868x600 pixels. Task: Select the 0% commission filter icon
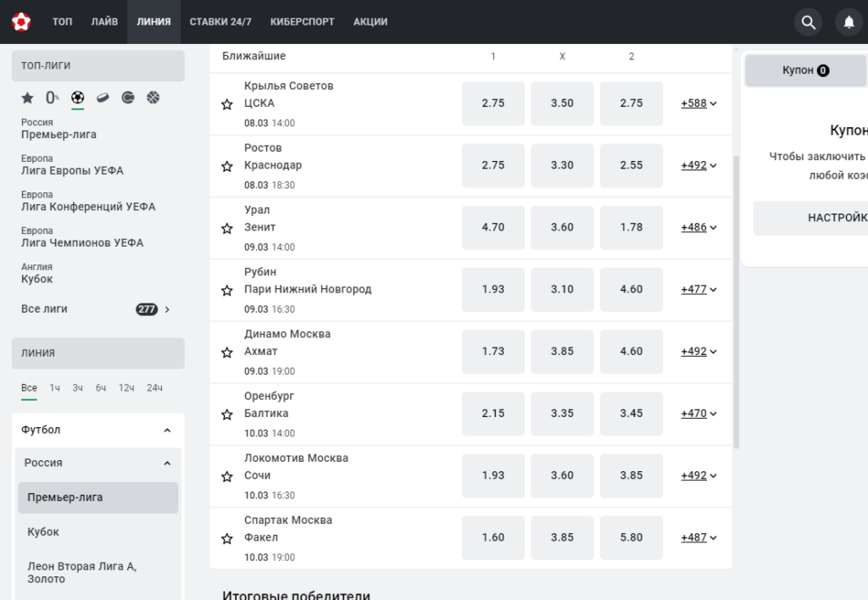[52, 98]
